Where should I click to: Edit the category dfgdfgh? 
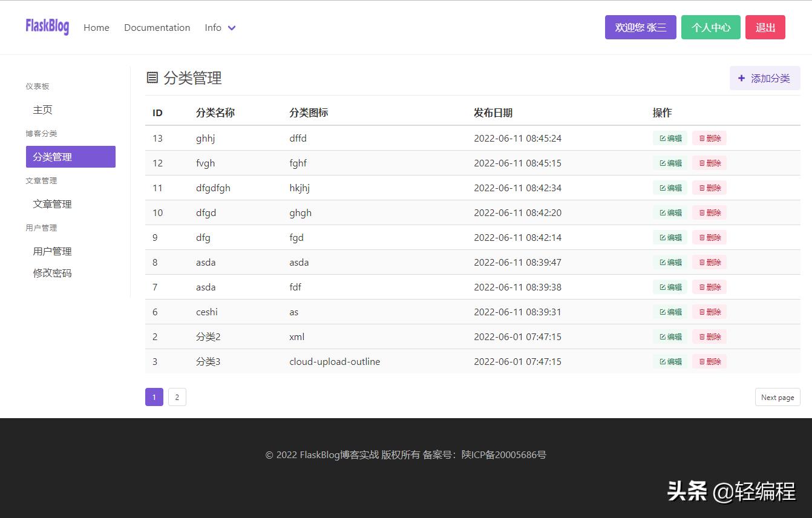point(670,188)
